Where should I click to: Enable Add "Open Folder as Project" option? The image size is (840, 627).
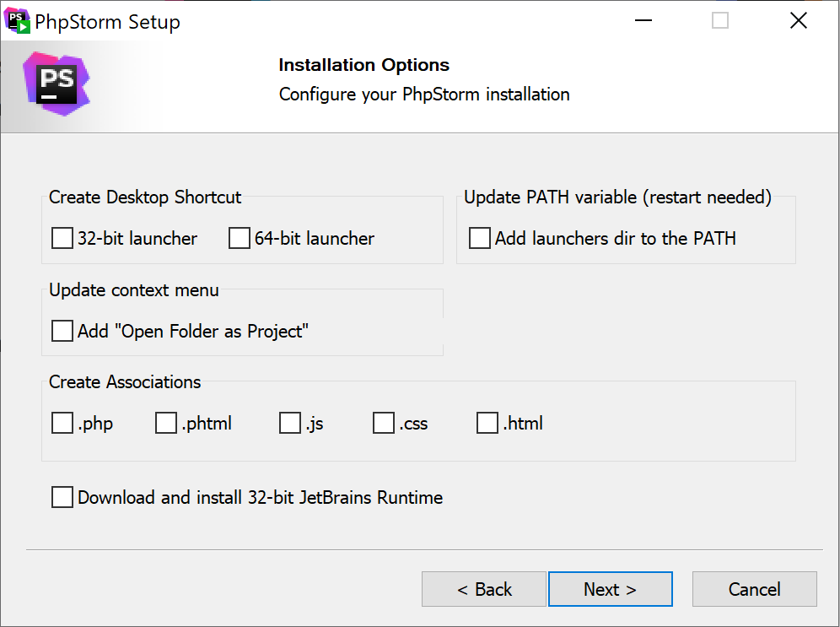pos(62,331)
